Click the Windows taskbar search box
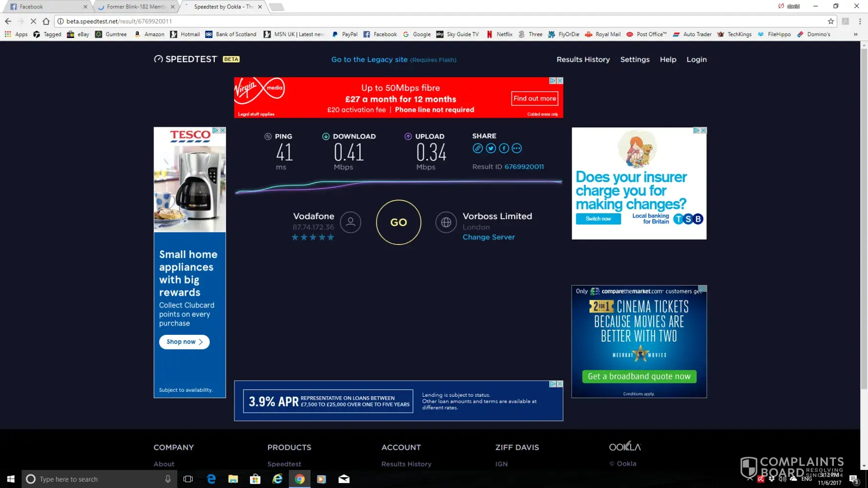868x488 pixels. click(98, 479)
